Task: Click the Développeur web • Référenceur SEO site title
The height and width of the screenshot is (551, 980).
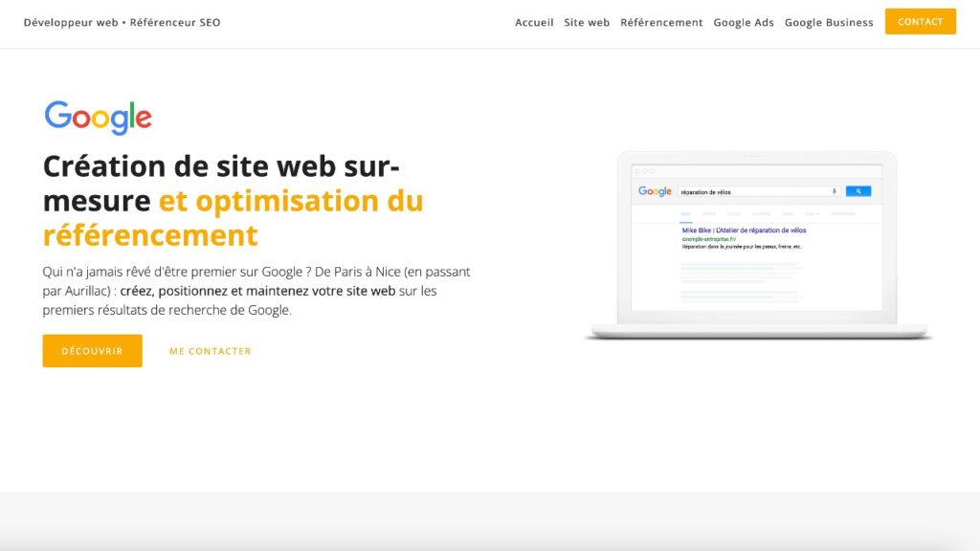Action: pos(122,23)
